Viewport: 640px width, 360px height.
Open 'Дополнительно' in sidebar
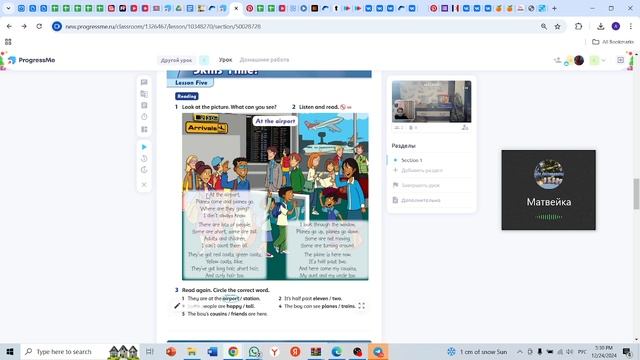click(x=420, y=200)
